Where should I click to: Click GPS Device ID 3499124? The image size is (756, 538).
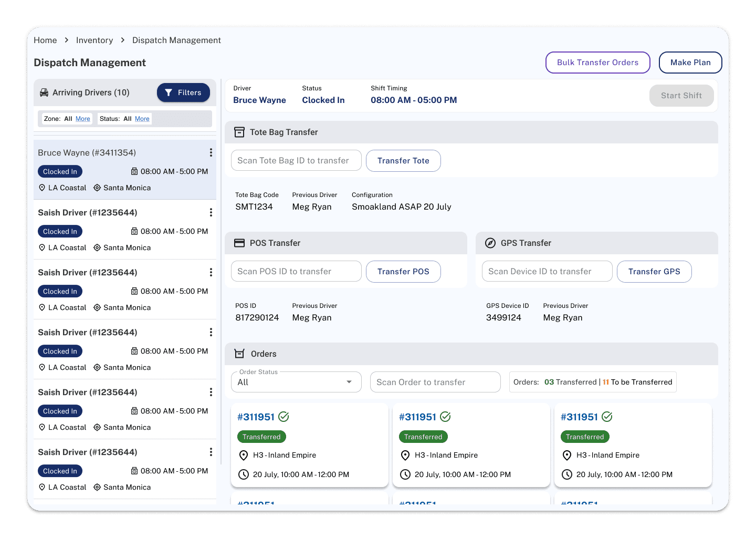503,317
